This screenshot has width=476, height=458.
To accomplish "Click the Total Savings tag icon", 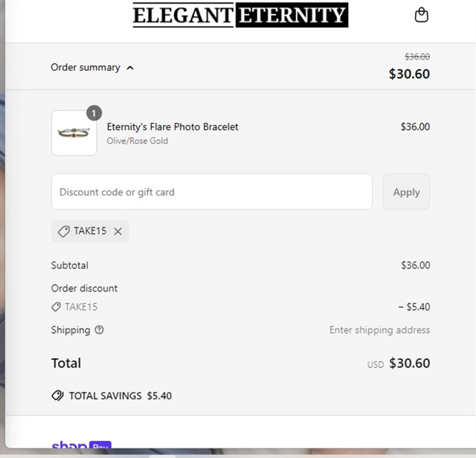I will tap(57, 396).
